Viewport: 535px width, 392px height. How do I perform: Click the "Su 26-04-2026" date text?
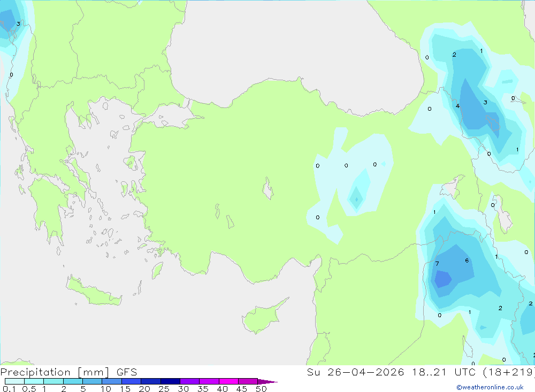(356, 372)
